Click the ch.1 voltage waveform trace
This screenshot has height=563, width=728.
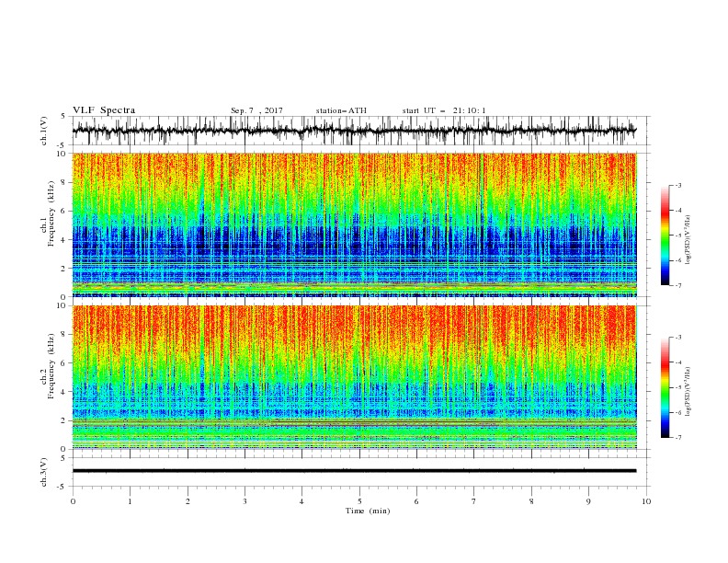tap(354, 130)
